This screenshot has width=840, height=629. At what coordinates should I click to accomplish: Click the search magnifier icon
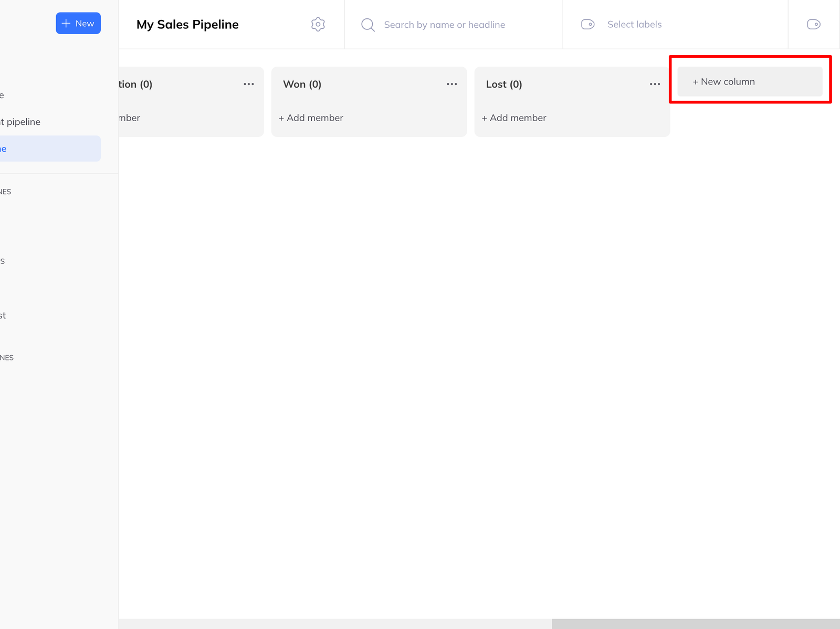(x=367, y=25)
